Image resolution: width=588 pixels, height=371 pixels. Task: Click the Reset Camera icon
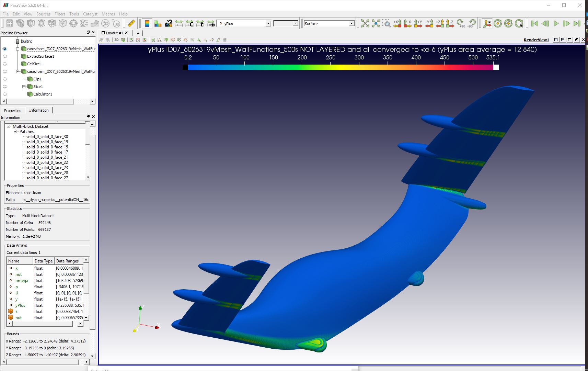365,23
